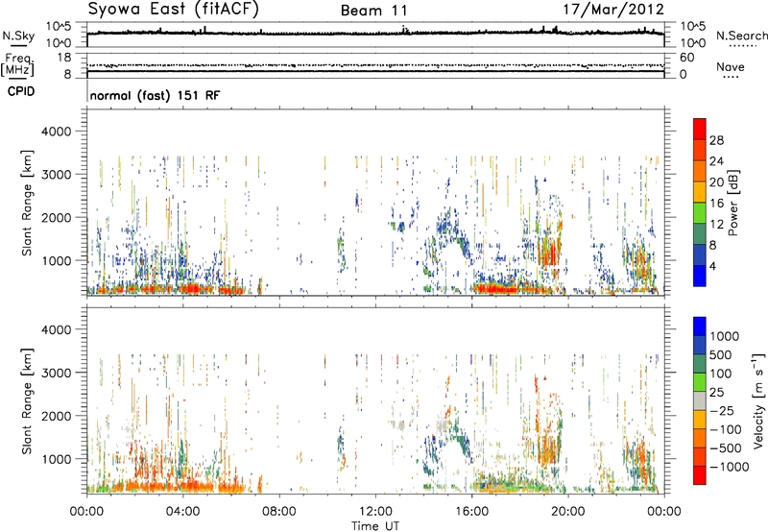
Task: Click the 'CPID' label
Action: [21, 91]
